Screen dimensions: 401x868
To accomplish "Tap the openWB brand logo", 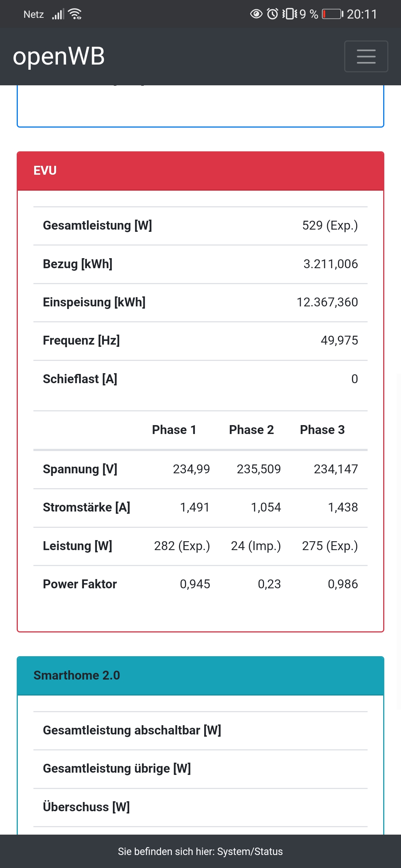I will pyautogui.click(x=59, y=56).
